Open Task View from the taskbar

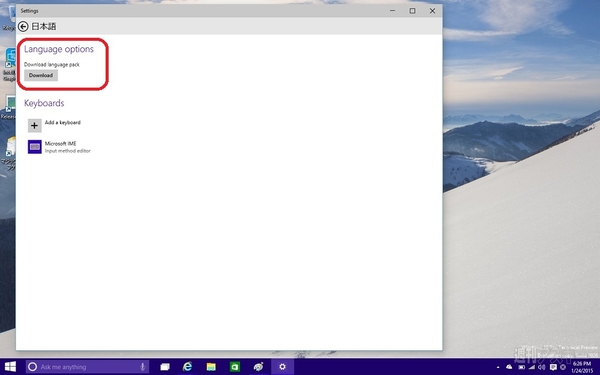click(x=165, y=367)
